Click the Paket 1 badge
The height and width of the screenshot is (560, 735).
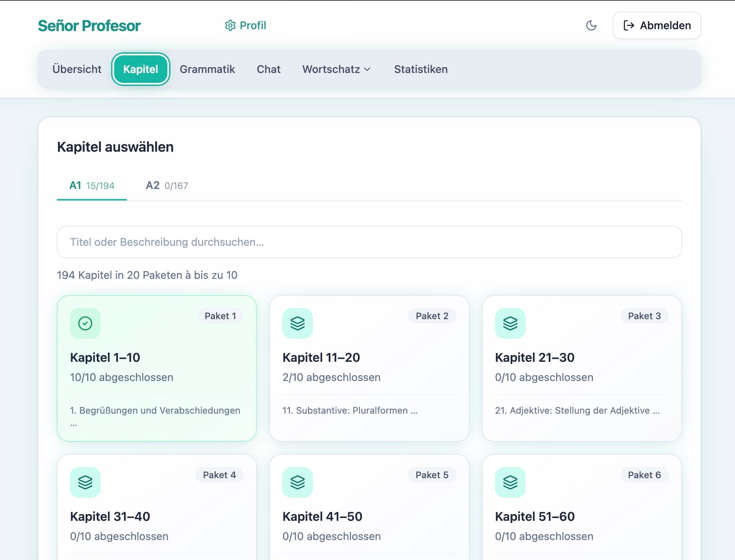pyautogui.click(x=220, y=316)
